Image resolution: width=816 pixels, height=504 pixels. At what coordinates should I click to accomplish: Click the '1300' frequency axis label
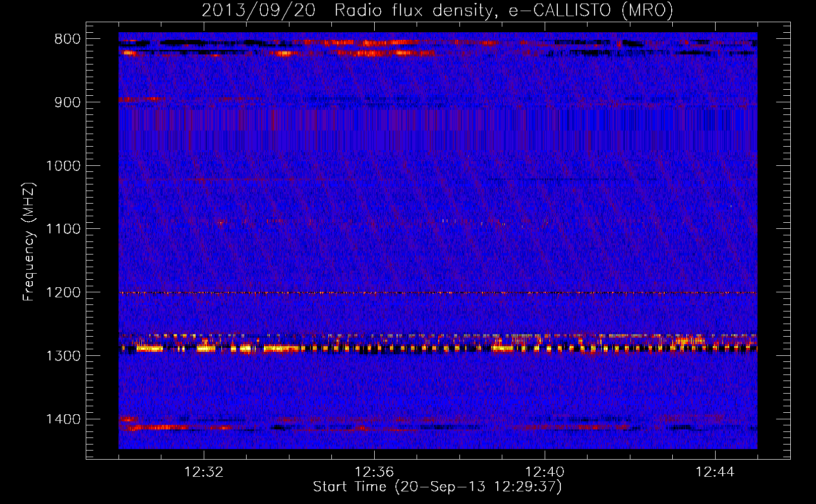coord(63,356)
